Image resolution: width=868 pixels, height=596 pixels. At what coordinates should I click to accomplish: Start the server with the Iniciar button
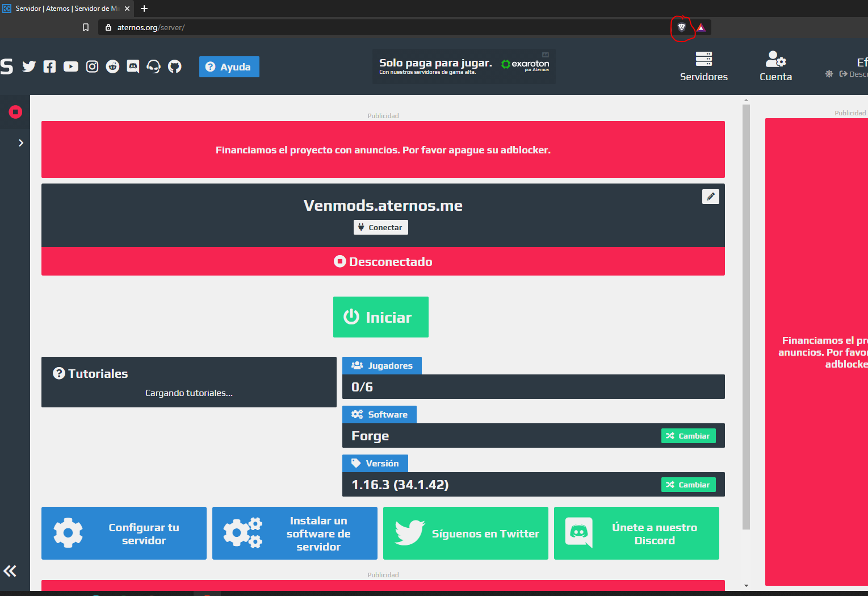(x=381, y=317)
